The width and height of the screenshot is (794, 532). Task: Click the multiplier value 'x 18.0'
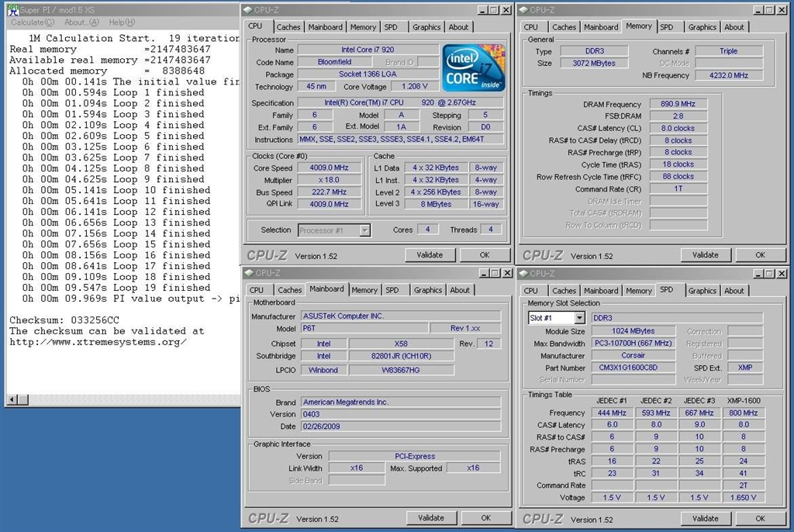[329, 180]
